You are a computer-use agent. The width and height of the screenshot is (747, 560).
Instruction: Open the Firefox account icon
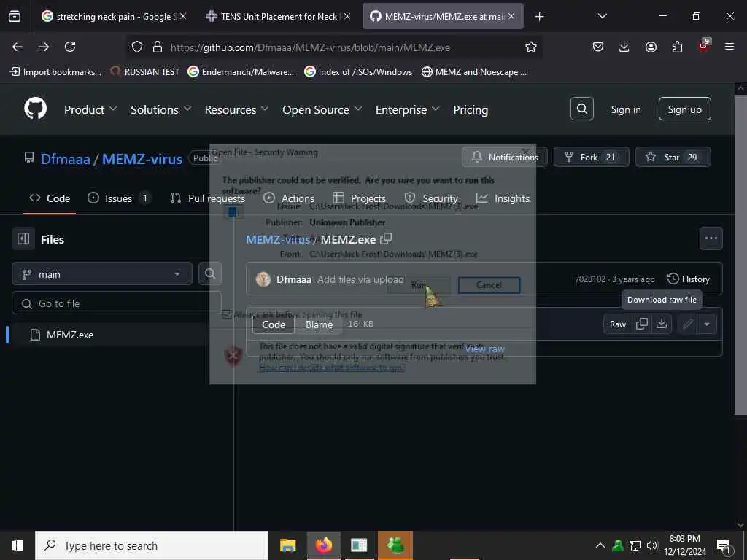click(651, 47)
